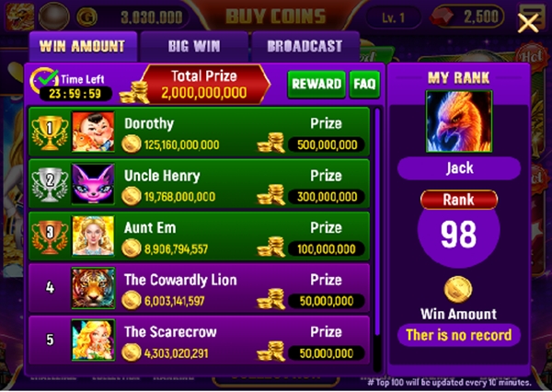This screenshot has height=392, width=552.
Task: Click the phoenix avatar under My Rank
Action: pos(459,121)
